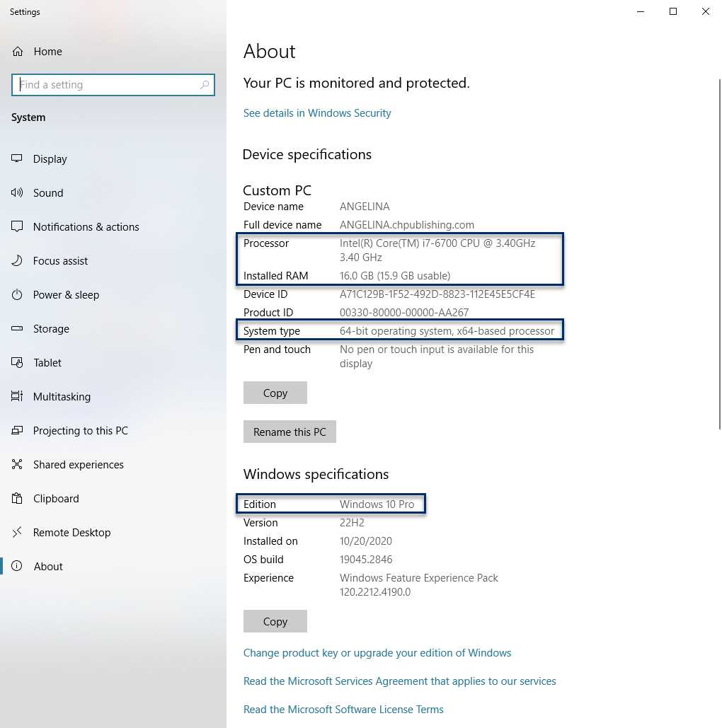Viewport: 722px width, 728px height.
Task: Focus the Find a setting field
Action: pyautogui.click(x=106, y=85)
